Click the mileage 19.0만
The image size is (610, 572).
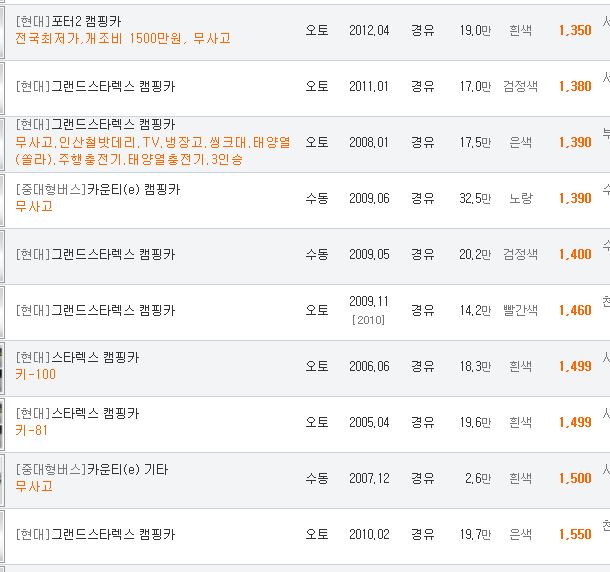(x=475, y=30)
